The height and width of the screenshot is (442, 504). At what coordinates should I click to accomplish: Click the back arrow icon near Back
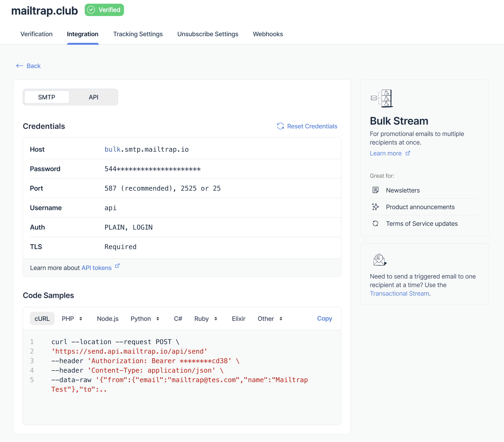tap(19, 66)
